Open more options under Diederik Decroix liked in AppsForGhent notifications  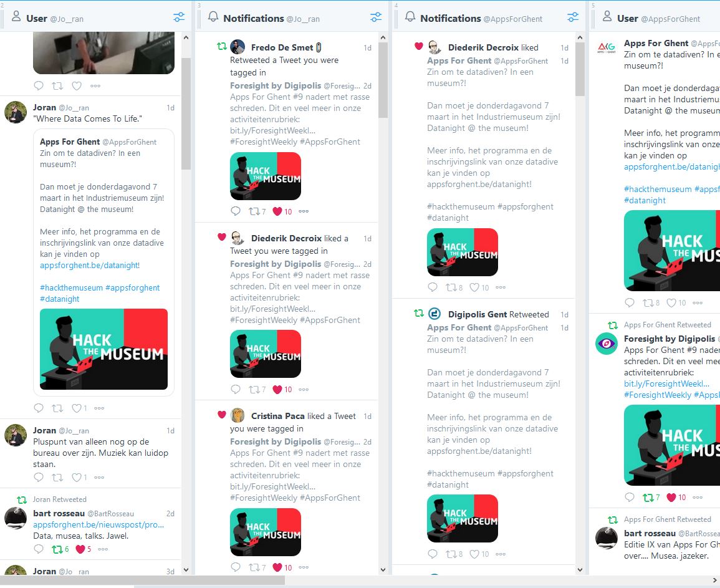[501, 287]
